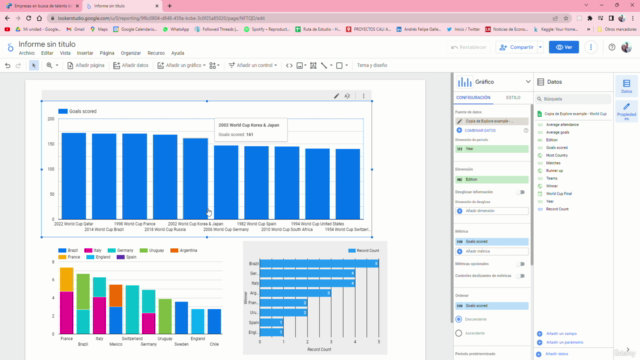640x360 pixels.
Task: Open the Añadir un gráfico dropdown
Action: [181, 65]
